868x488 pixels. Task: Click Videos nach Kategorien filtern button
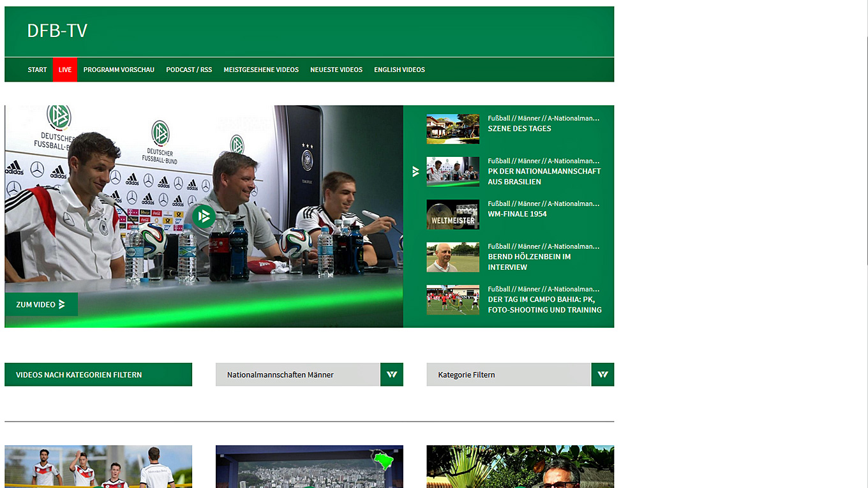(98, 374)
